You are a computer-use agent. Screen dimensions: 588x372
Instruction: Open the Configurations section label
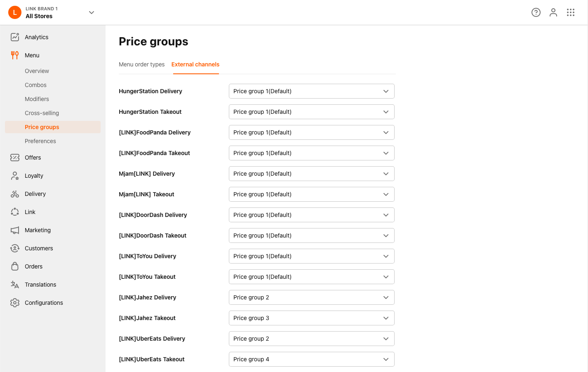click(x=44, y=303)
